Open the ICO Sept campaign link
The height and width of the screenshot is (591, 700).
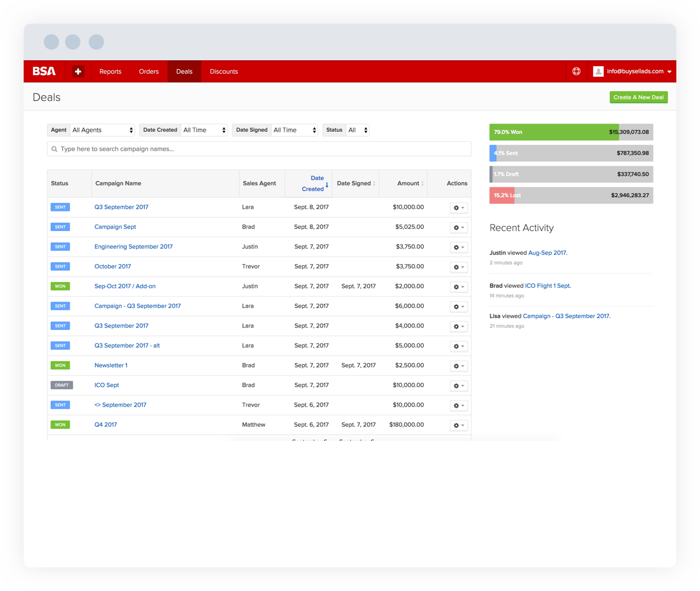(x=106, y=385)
